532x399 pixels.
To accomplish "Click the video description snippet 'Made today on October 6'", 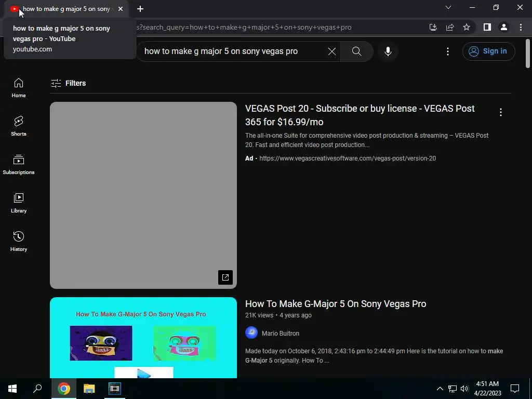I will coord(374,355).
